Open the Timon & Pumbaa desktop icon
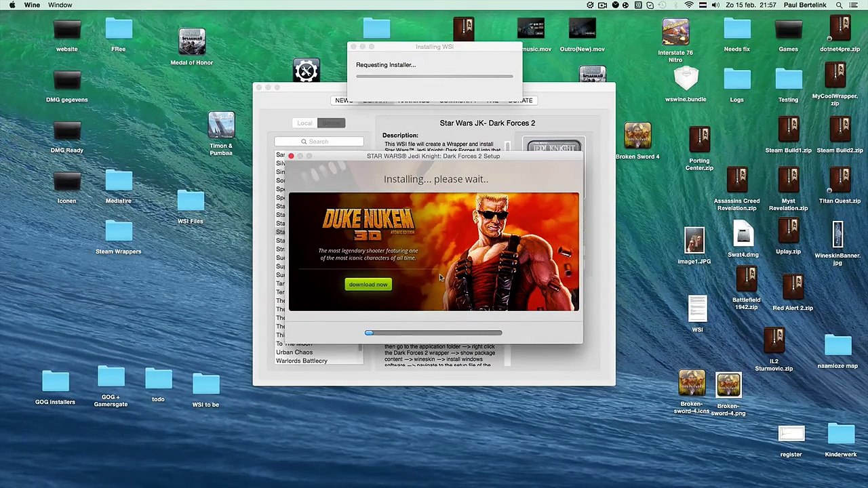The image size is (868, 488). [221, 125]
